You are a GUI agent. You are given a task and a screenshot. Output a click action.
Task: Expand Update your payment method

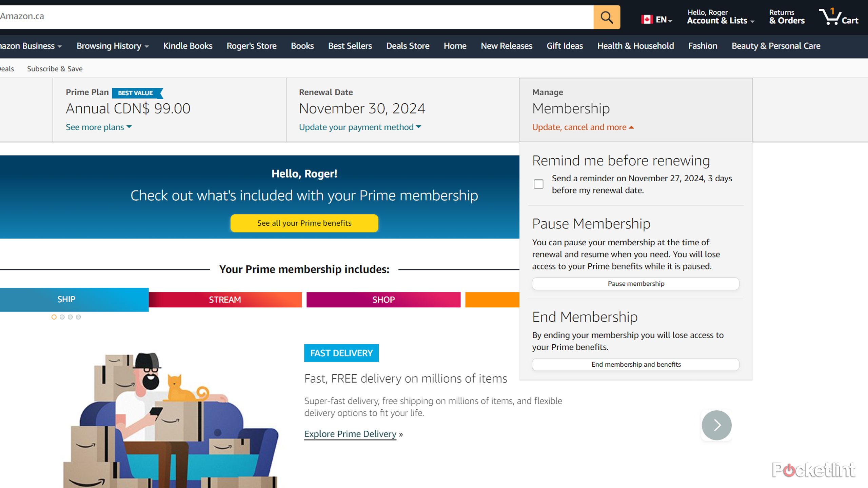pos(360,127)
